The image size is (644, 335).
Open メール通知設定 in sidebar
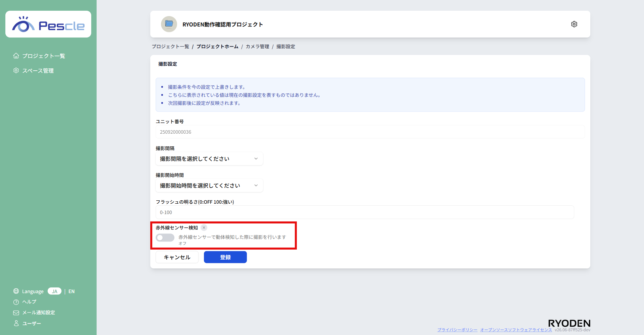click(39, 313)
